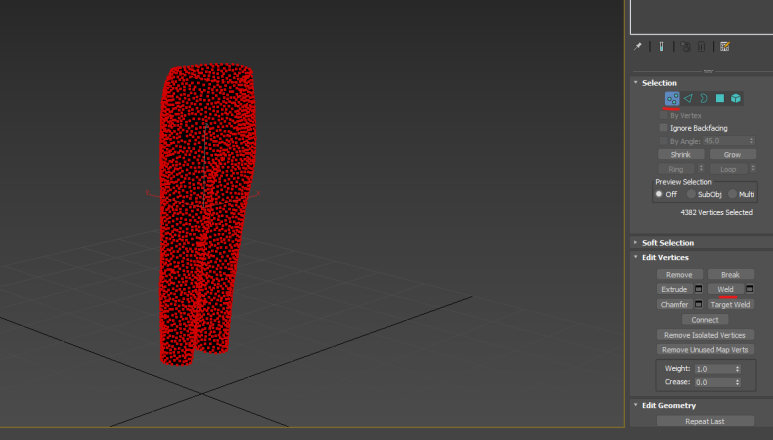Click Remove Unused Map Verts button
773x440 pixels.
[705, 350]
